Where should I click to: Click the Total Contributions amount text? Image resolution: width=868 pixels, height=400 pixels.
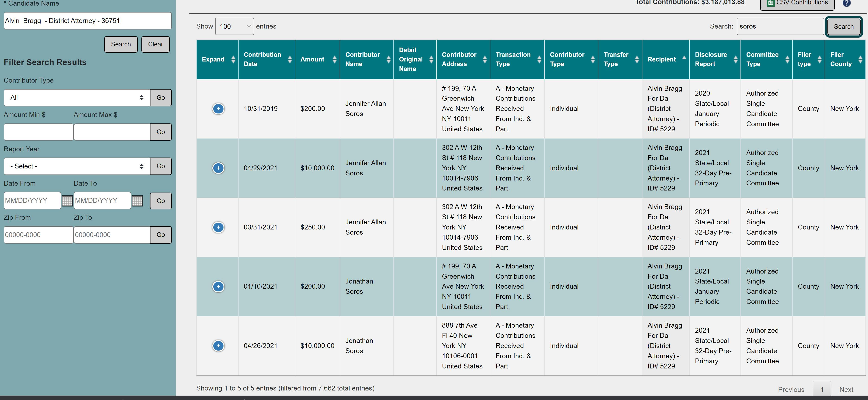point(690,3)
